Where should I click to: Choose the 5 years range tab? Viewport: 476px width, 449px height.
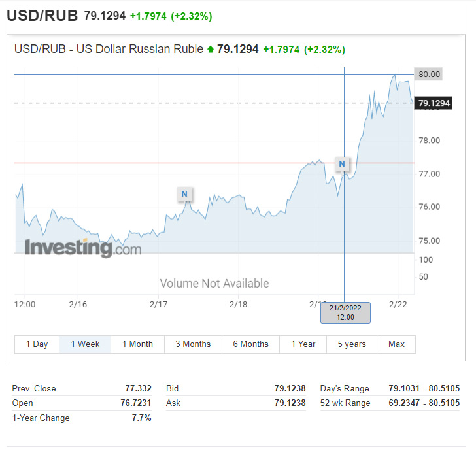tap(352, 344)
